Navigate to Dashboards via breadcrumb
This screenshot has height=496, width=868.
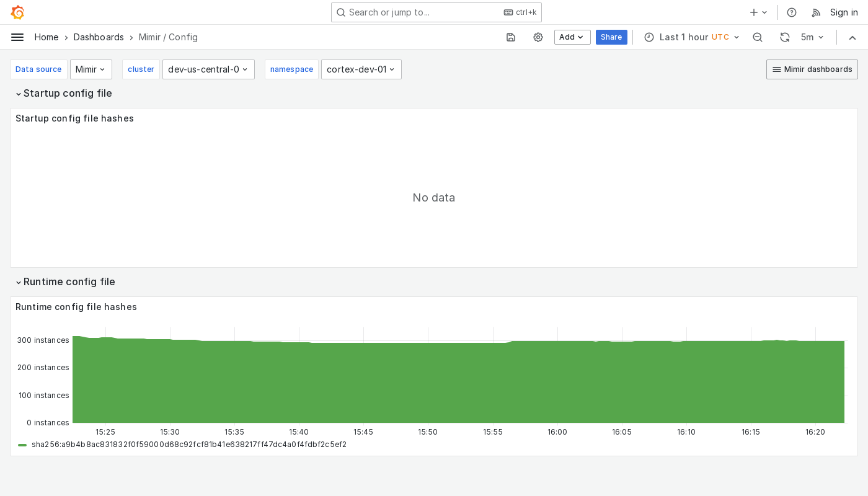coord(99,37)
